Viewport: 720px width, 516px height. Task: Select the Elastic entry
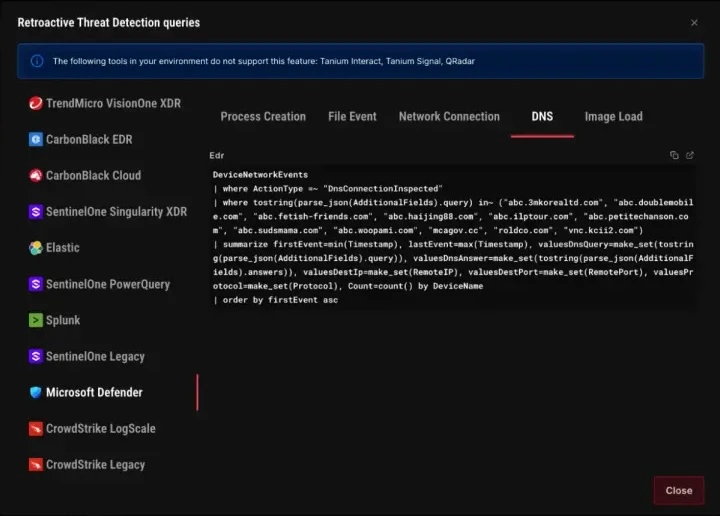(54, 248)
